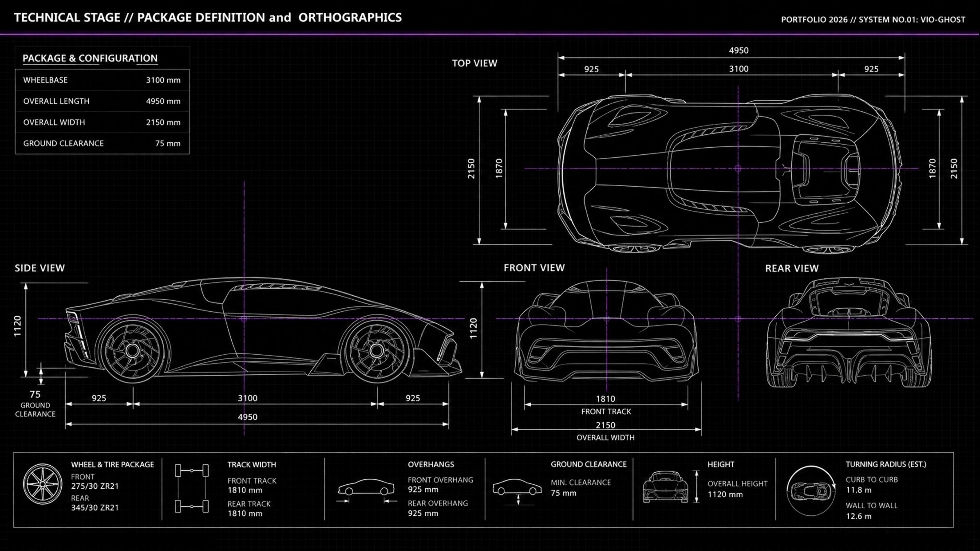Click 'GROUND CLEARANCE' label in the configuration table
The height and width of the screenshot is (551, 980).
[63, 143]
